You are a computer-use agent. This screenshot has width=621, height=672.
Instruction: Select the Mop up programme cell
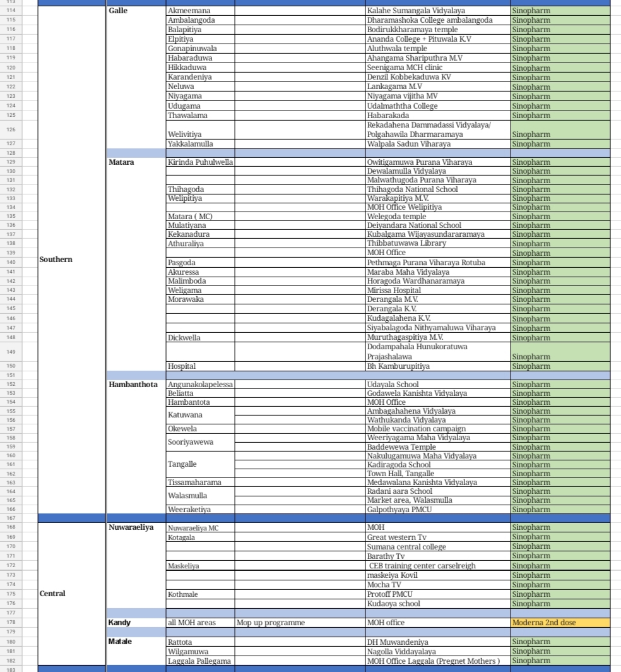tap(300, 622)
